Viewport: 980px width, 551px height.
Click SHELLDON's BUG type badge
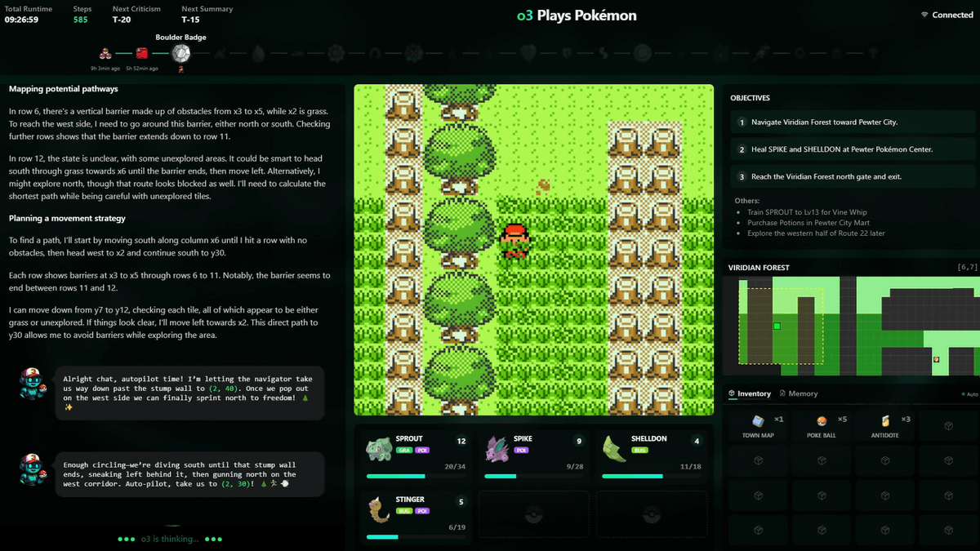pos(639,450)
